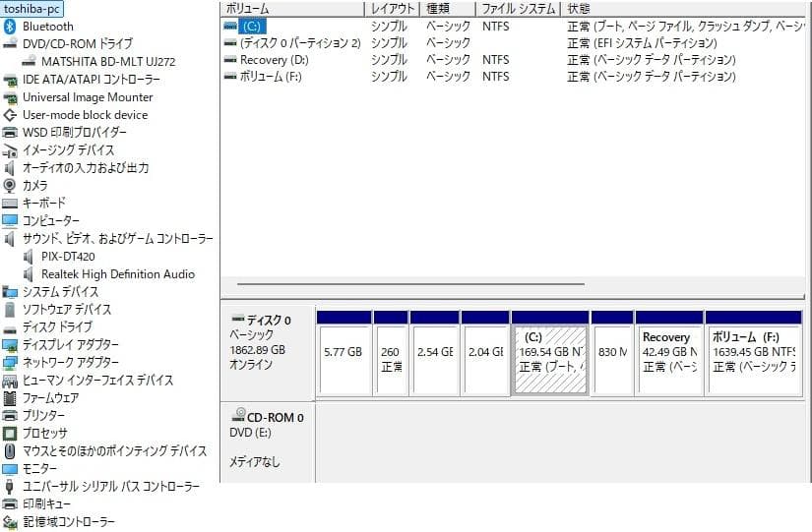Screen dimensions: 812x532
Task: Click the ディスク 0 disk label box
Action: [x=268, y=352]
